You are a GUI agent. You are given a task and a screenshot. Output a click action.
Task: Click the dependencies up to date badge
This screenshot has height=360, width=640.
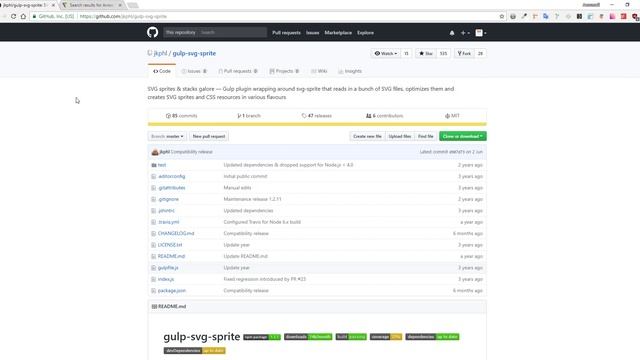432,337
